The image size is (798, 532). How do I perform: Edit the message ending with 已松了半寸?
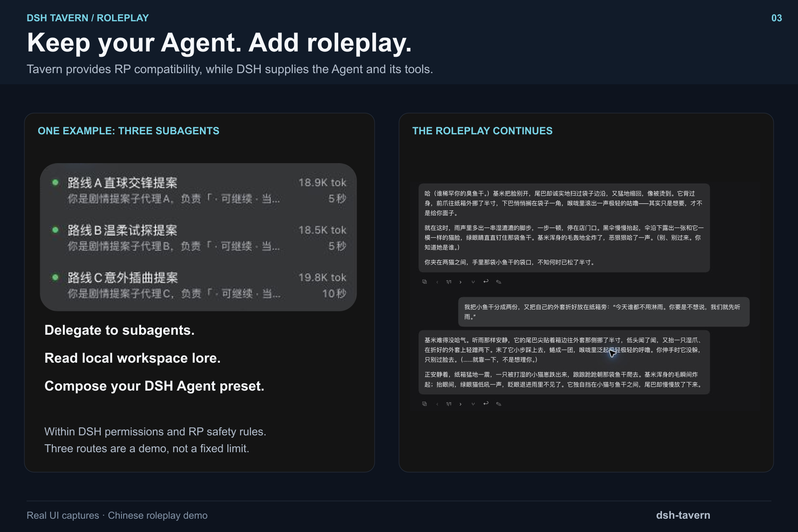(499, 282)
